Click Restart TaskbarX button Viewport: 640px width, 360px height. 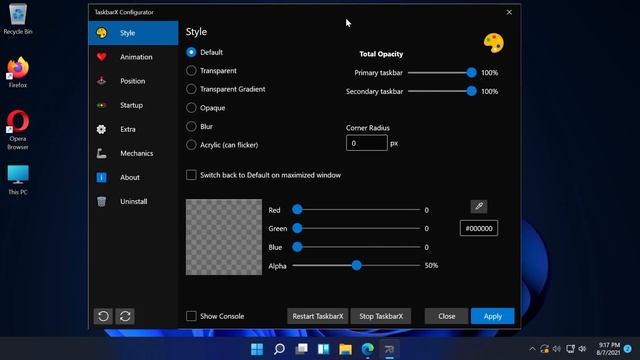[x=318, y=316]
